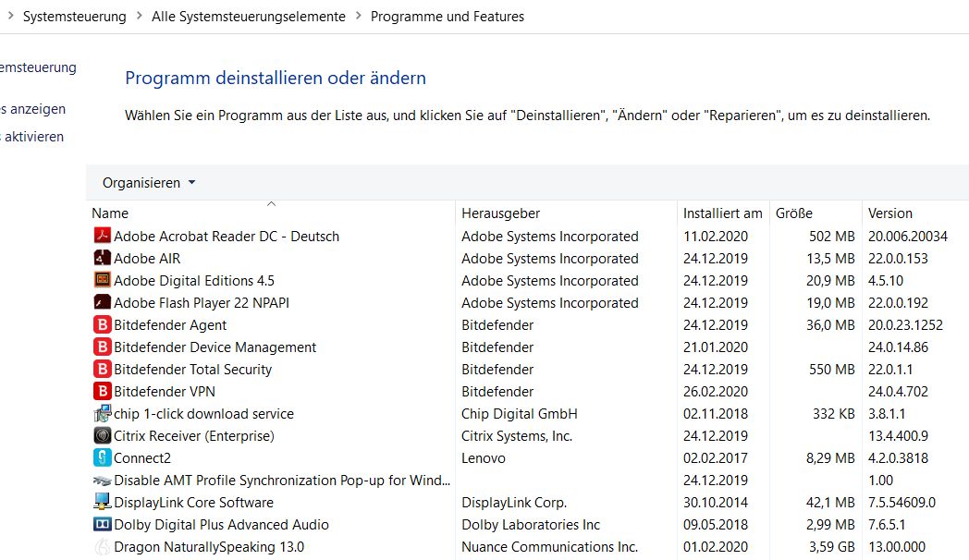Image resolution: width=969 pixels, height=560 pixels.
Task: Open the sidebar link ending in 'emsteuerung'
Action: (x=38, y=67)
